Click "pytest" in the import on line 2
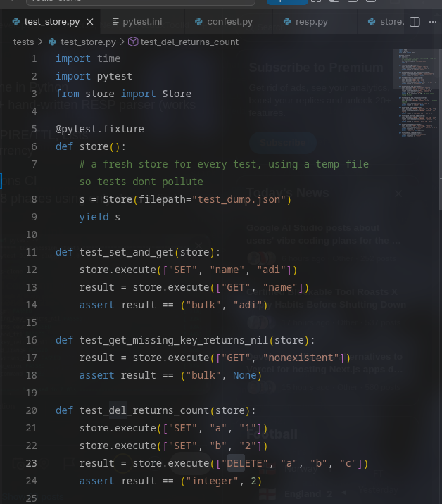The height and width of the screenshot is (504, 442). pos(115,77)
